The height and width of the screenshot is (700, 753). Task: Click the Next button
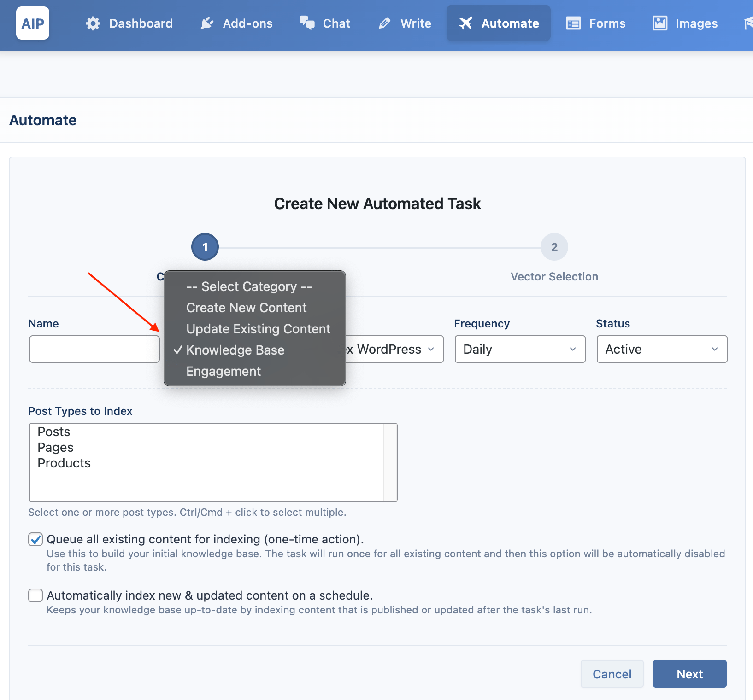click(689, 674)
